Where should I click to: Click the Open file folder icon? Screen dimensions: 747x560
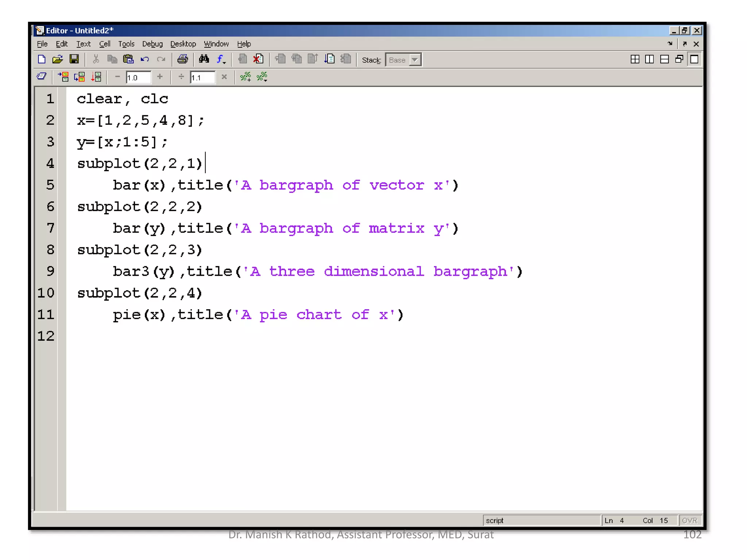point(58,59)
